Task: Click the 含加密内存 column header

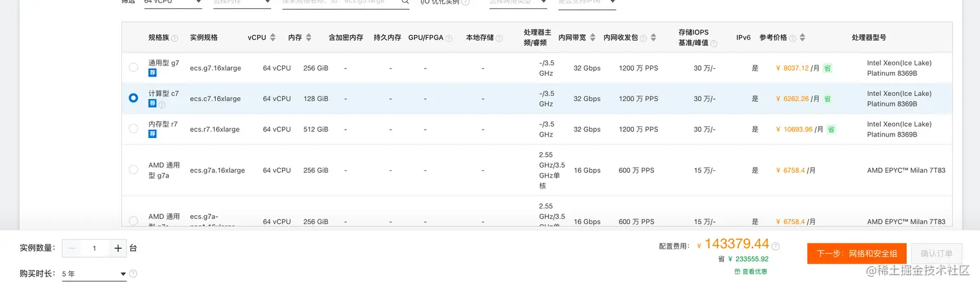Action: click(x=345, y=38)
